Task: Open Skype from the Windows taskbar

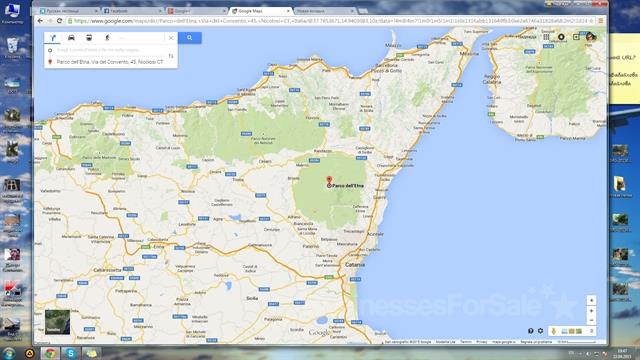Action: pyautogui.click(x=70, y=353)
